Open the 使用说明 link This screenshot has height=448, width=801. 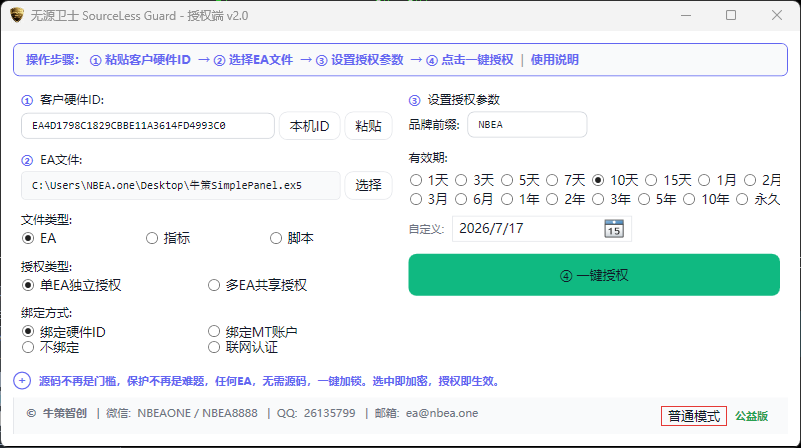(555, 60)
